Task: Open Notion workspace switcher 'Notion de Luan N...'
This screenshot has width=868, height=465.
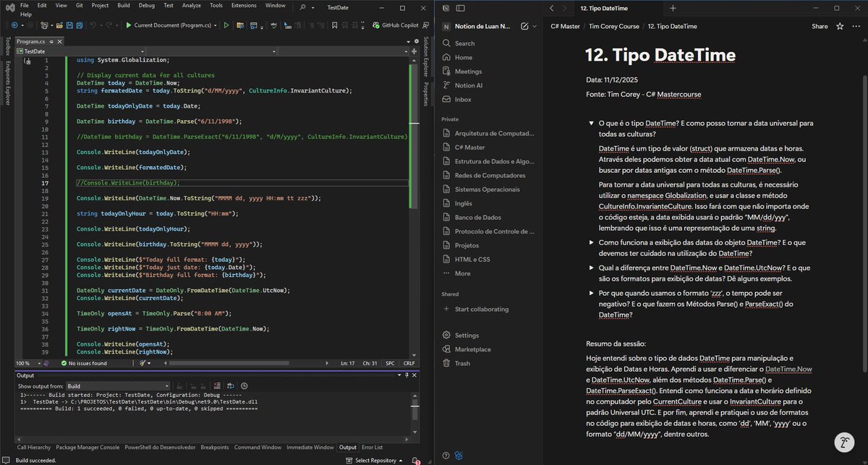Action: [x=483, y=26]
